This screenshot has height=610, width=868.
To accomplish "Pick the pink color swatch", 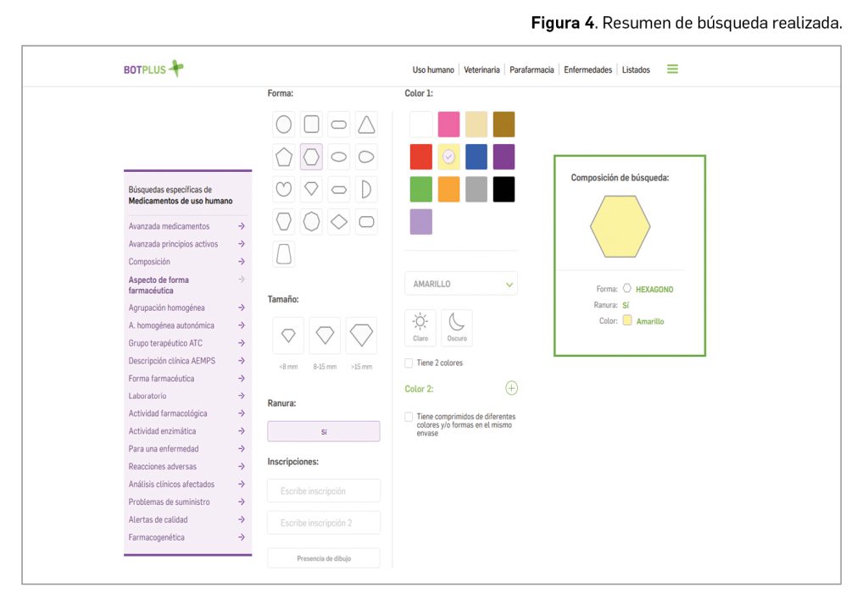I will coord(448,125).
